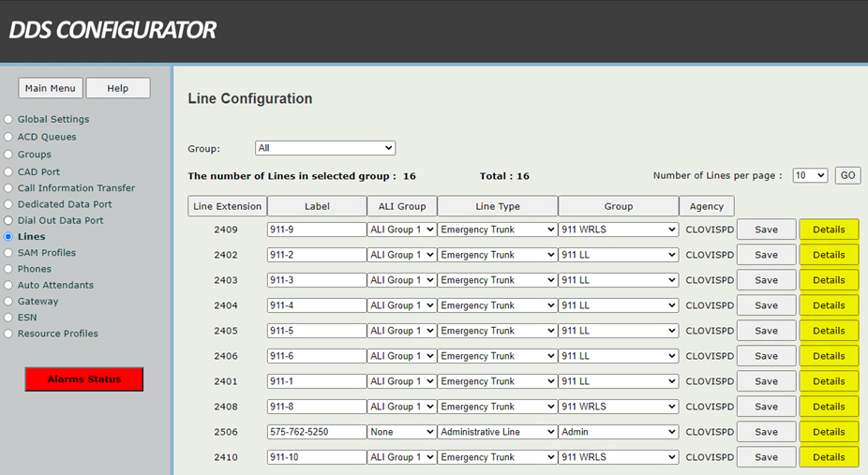Select the ACD Queues radio option

click(8, 137)
